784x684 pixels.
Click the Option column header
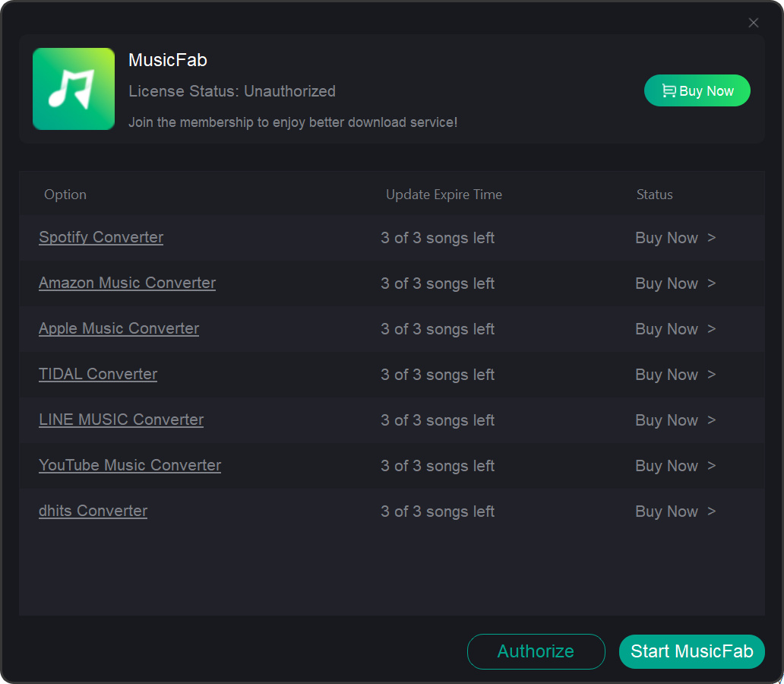(x=65, y=195)
